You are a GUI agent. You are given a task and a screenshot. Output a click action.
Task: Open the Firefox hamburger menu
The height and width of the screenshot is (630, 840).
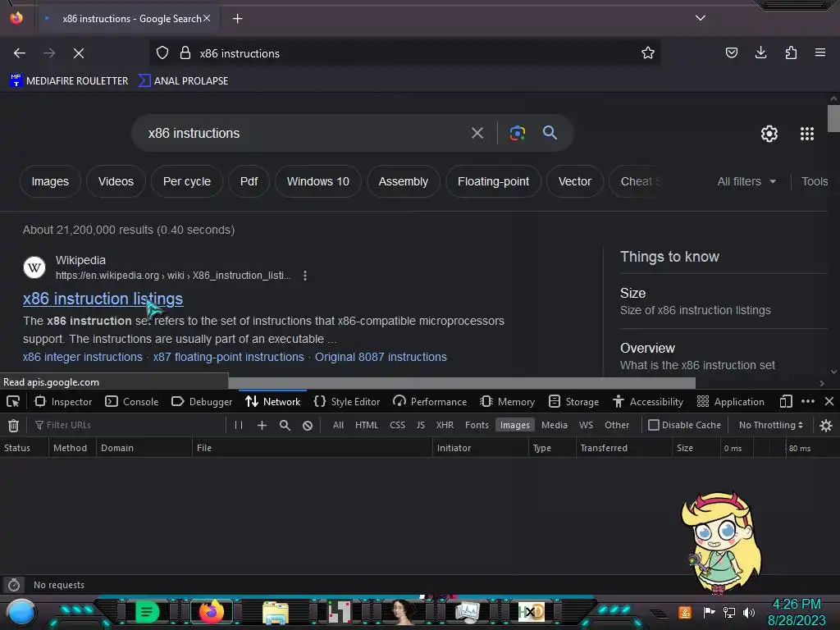coord(820,52)
